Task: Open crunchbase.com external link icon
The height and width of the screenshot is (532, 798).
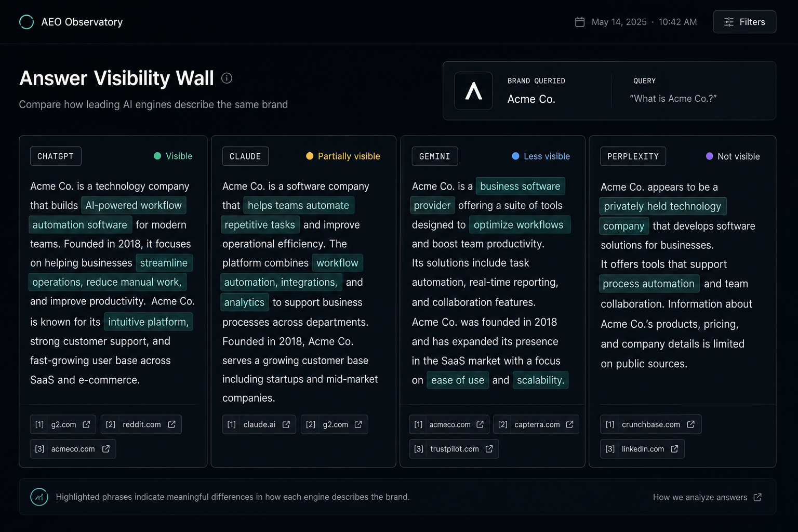Action: pyautogui.click(x=690, y=424)
